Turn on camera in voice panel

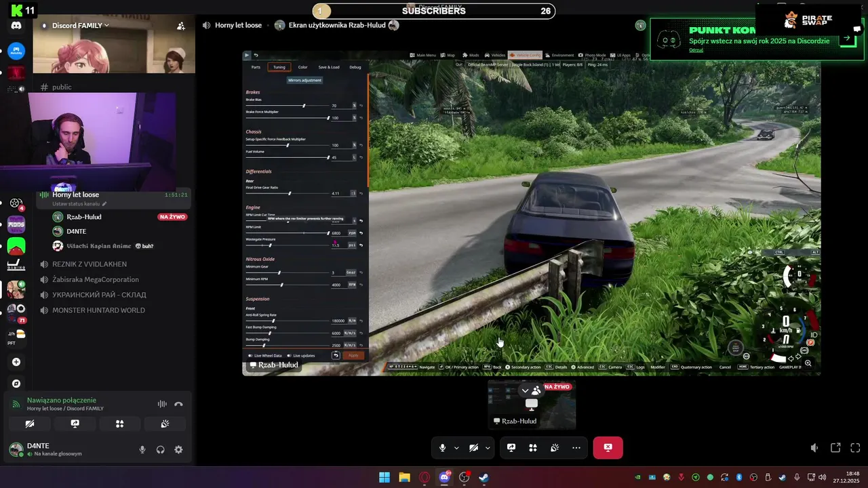click(30, 424)
